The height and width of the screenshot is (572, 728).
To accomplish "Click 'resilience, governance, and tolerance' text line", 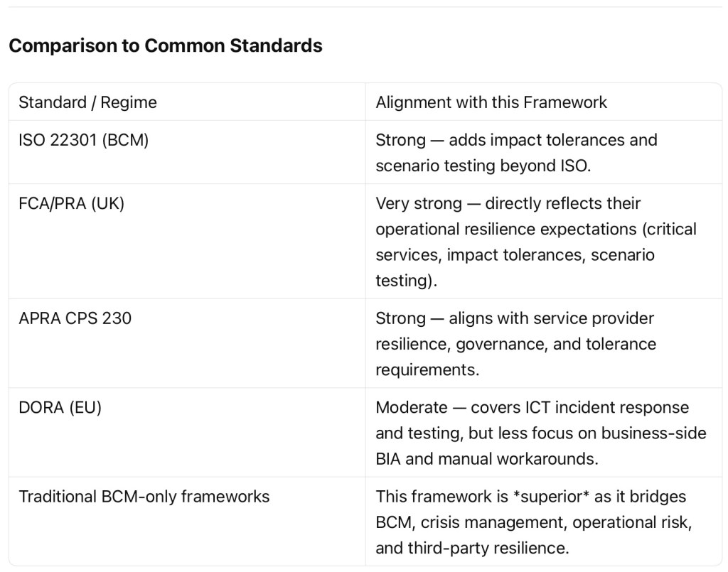I will [x=515, y=344].
